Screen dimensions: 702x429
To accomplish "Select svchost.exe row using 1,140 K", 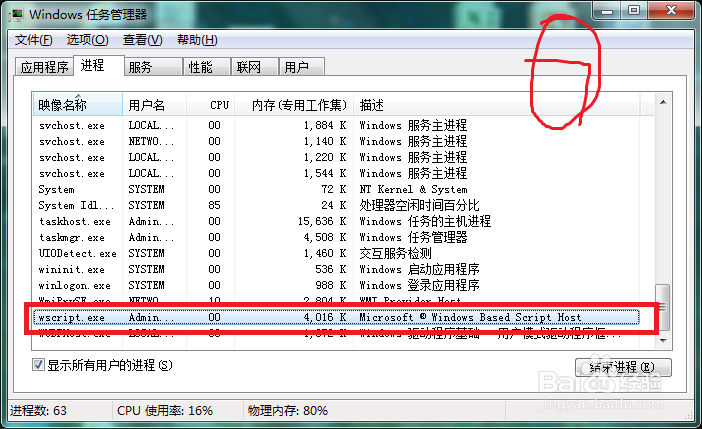I will pyautogui.click(x=336, y=142).
